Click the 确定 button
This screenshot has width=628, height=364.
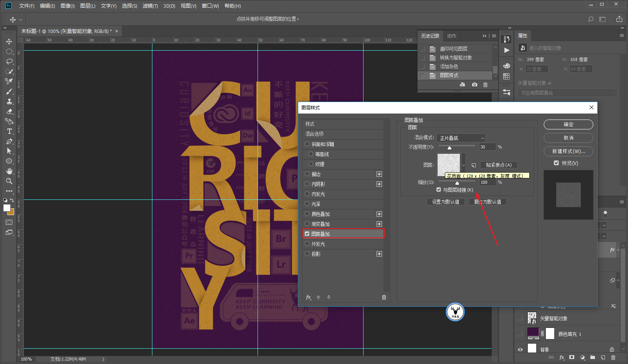point(569,124)
